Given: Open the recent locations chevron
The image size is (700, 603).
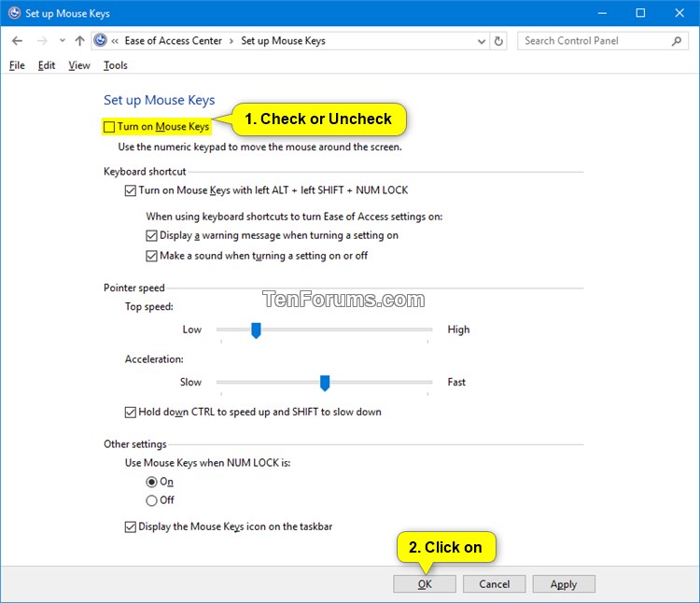Looking at the screenshot, I should coord(62,41).
